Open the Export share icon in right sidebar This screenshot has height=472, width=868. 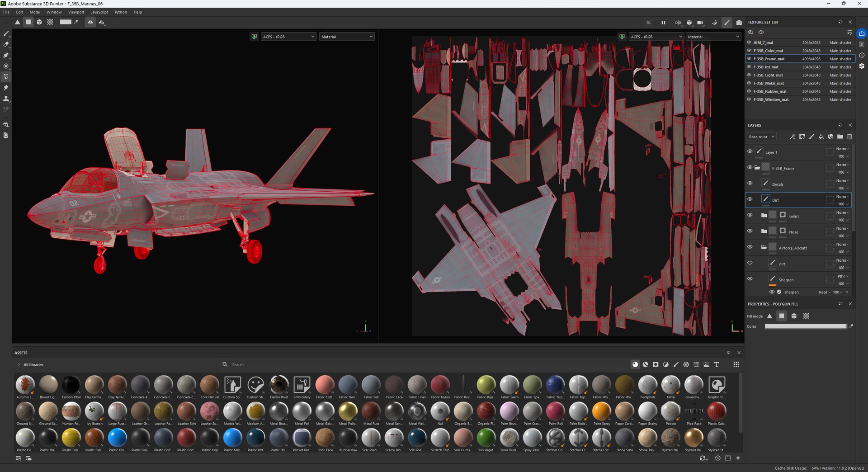[862, 33]
